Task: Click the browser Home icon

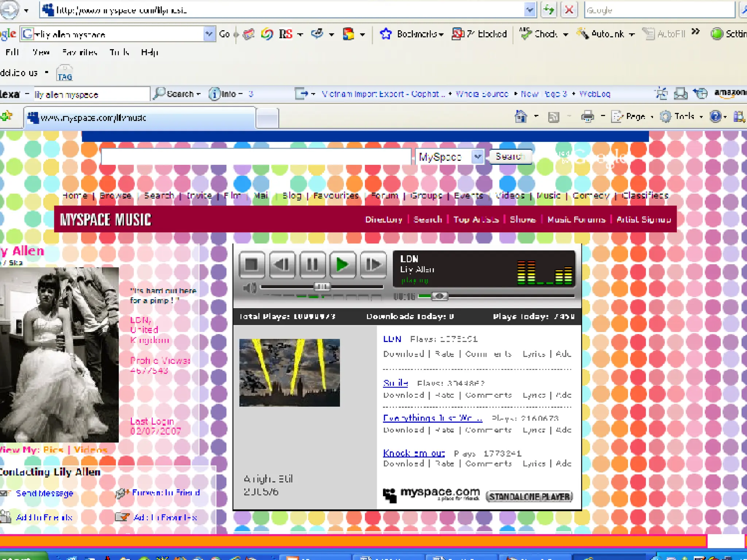Action: 521,117
